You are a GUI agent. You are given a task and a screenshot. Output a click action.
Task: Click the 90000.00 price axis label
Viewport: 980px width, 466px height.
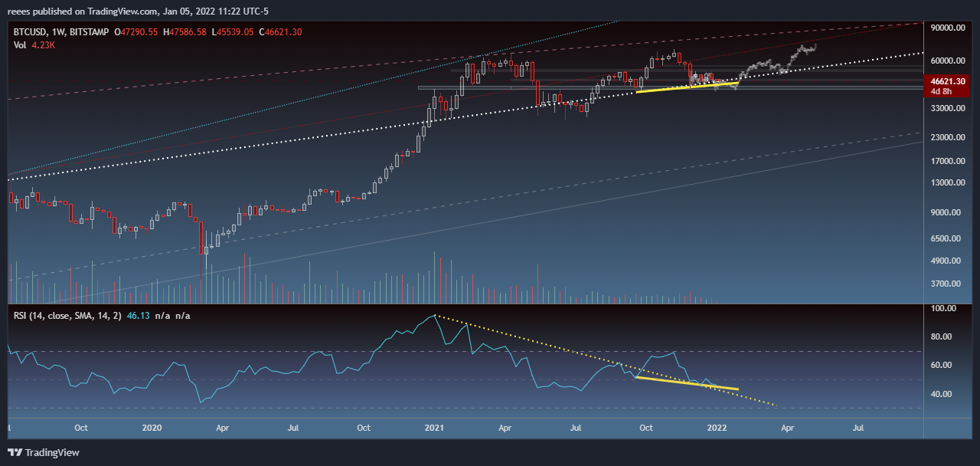coord(946,28)
